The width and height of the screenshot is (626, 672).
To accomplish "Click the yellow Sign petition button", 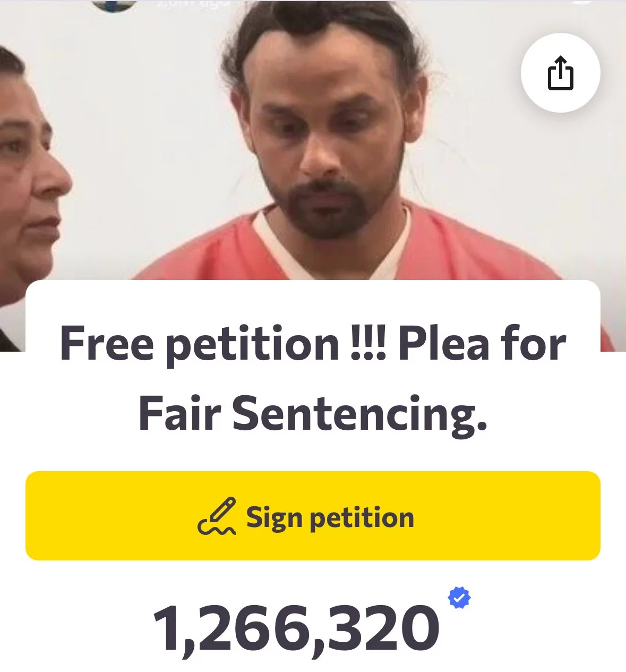I will point(313,516).
